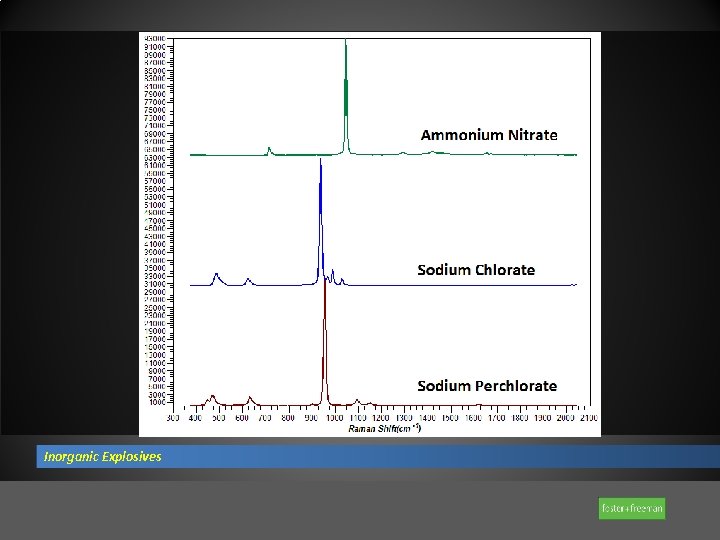Click the 51000 value on y-axis
Screen dimensions: 720x540
pyautogui.click(x=155, y=205)
